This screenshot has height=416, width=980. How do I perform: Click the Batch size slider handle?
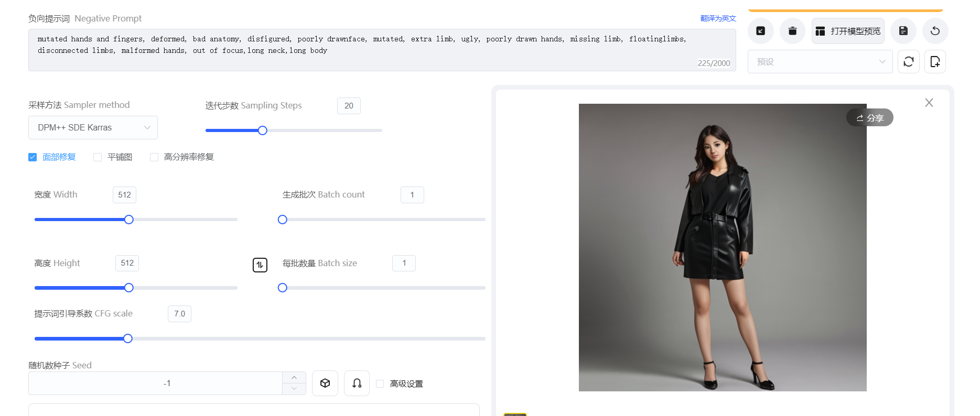tap(283, 288)
